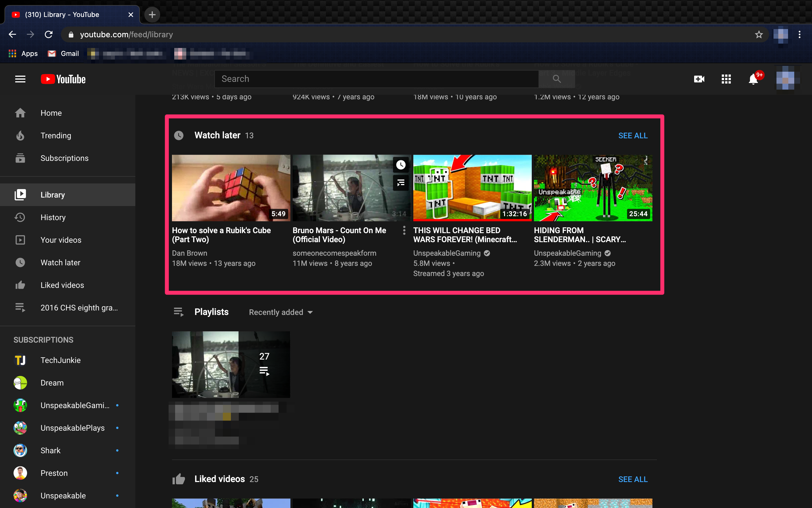Open Your videos in sidebar
The image size is (812, 508).
(x=67, y=240)
